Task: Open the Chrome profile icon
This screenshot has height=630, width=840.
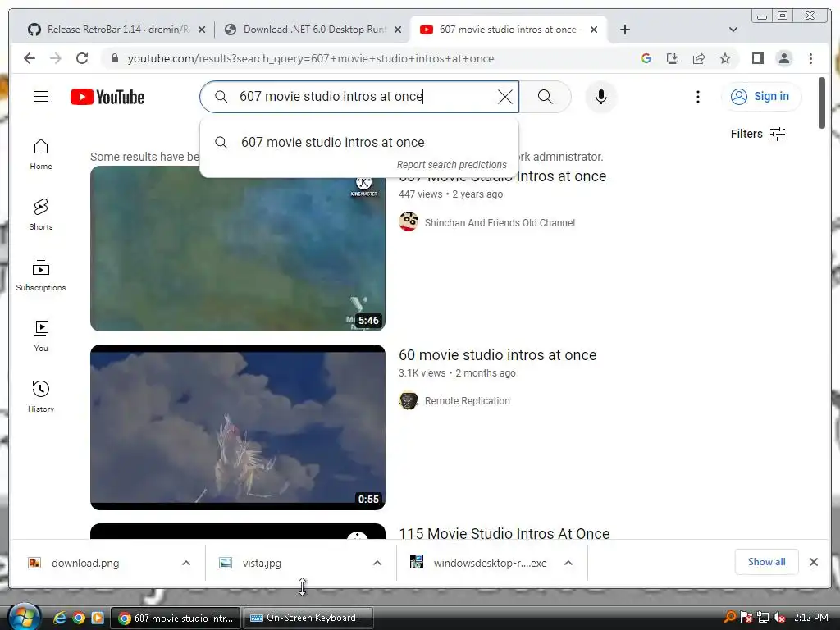Action: (783, 58)
